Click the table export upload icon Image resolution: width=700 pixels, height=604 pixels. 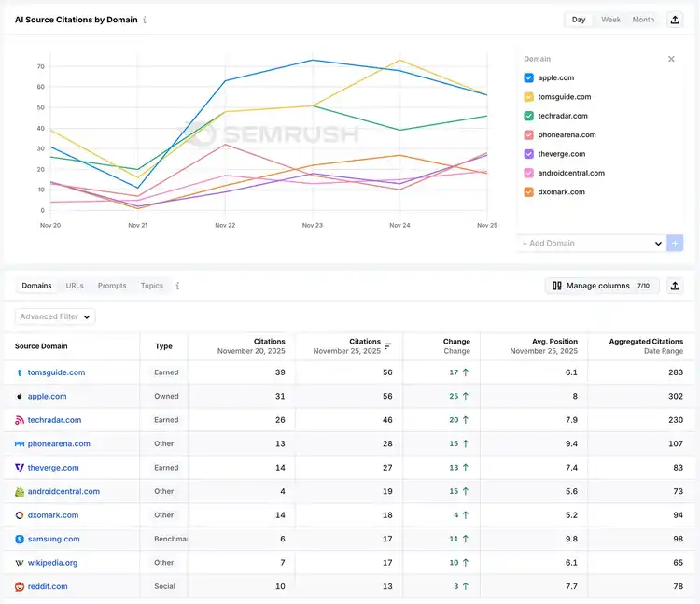[675, 286]
